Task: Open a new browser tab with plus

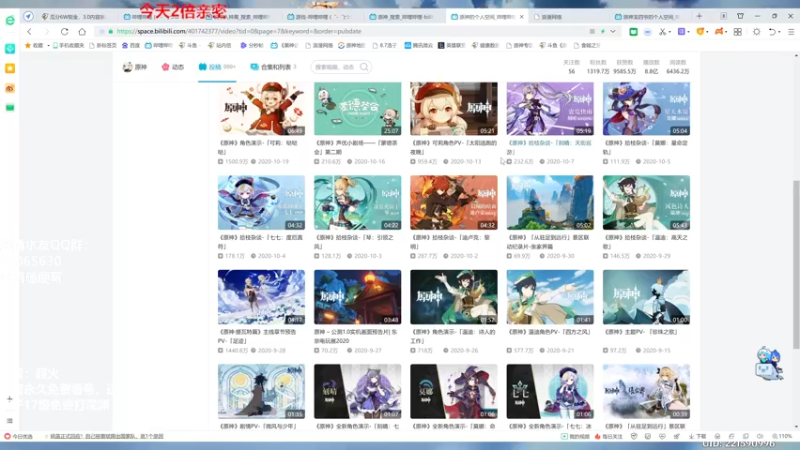Action: pos(699,16)
